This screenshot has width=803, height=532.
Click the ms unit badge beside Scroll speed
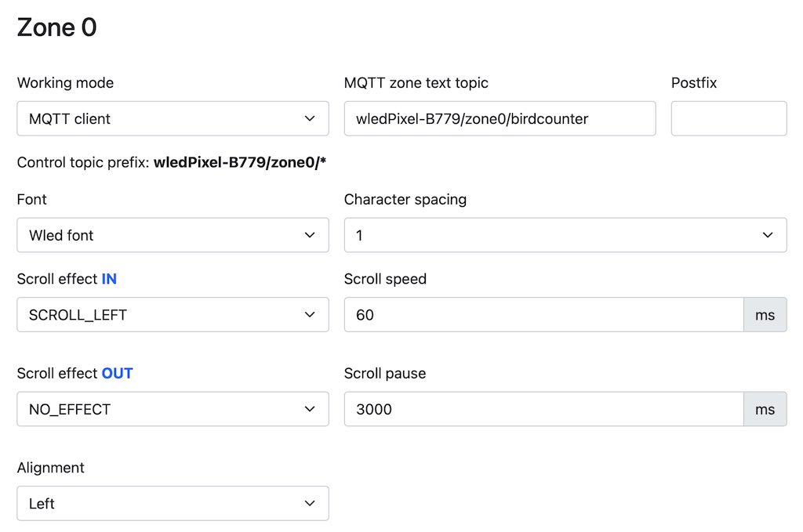pos(765,315)
